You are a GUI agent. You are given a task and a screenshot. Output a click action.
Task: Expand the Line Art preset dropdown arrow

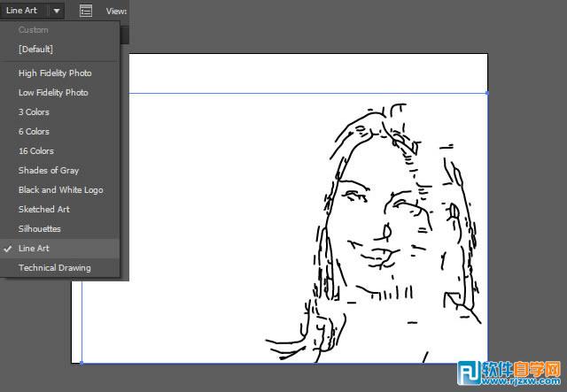click(57, 11)
